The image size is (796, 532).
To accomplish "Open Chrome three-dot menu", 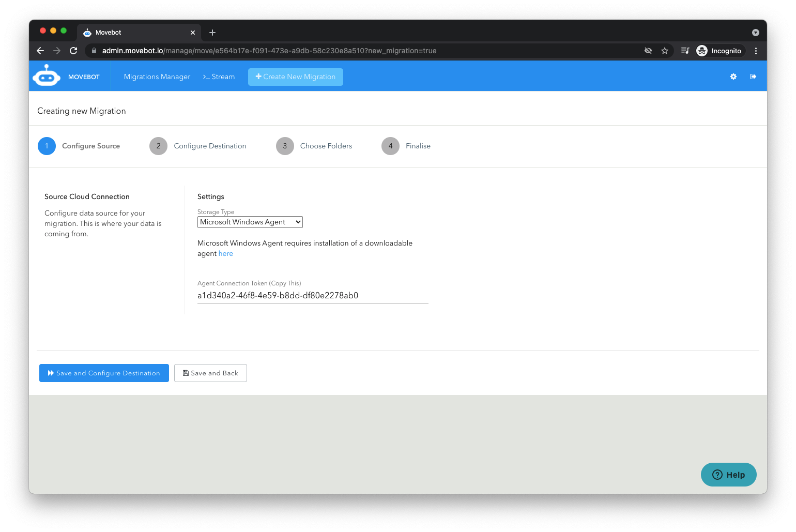I will tap(756, 51).
